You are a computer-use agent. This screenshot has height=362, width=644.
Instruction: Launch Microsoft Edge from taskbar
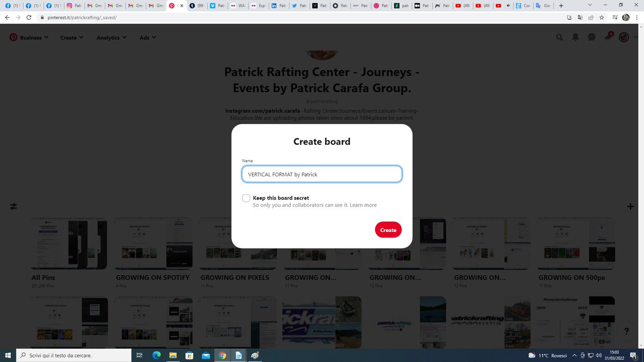tap(157, 355)
